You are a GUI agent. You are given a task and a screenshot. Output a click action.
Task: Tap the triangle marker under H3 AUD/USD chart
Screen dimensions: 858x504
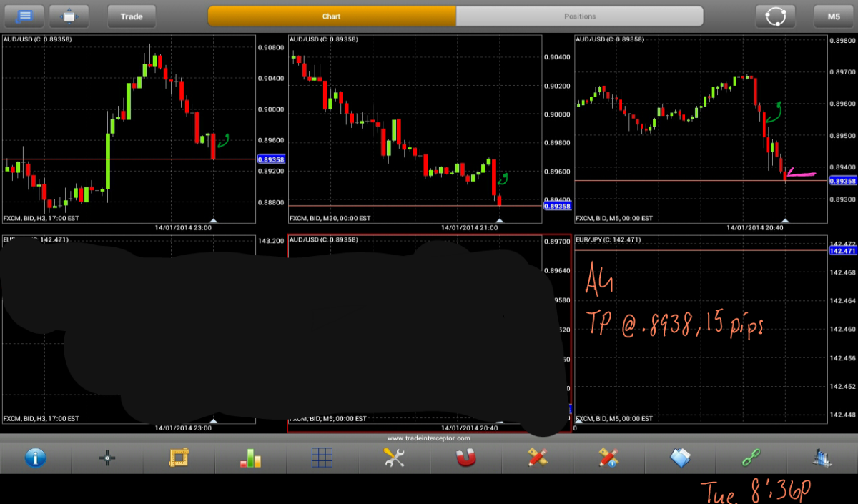click(x=213, y=220)
